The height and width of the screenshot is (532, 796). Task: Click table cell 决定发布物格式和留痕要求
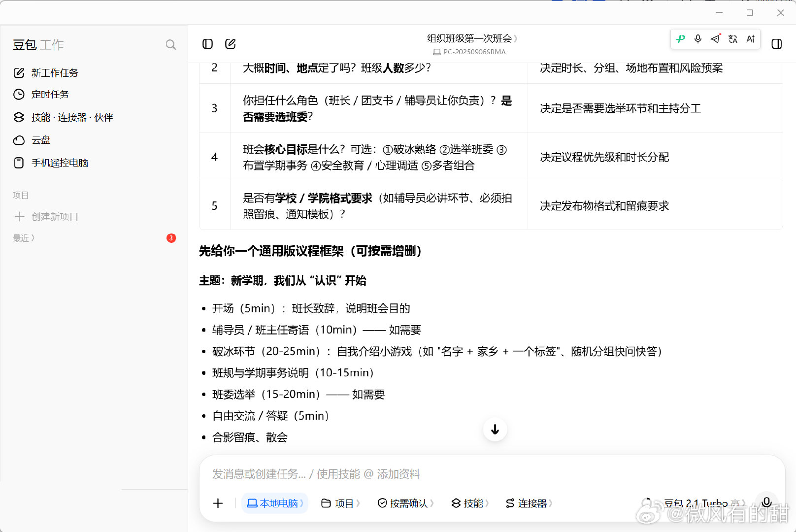click(604, 206)
